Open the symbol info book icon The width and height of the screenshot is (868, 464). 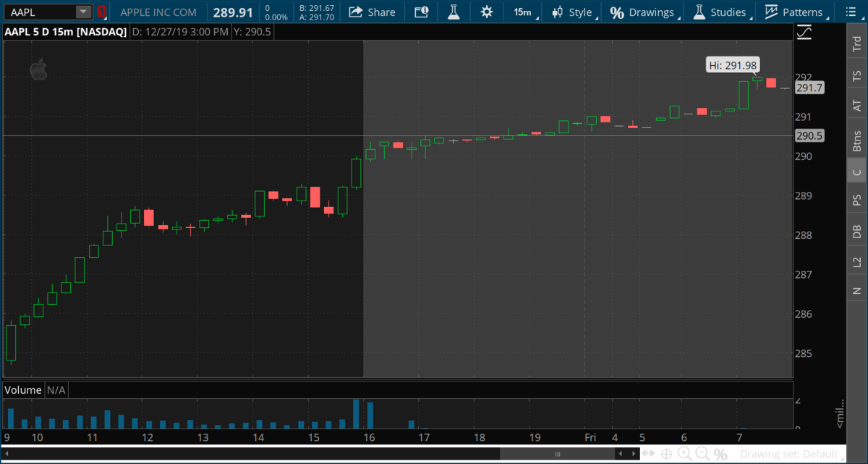click(x=422, y=12)
